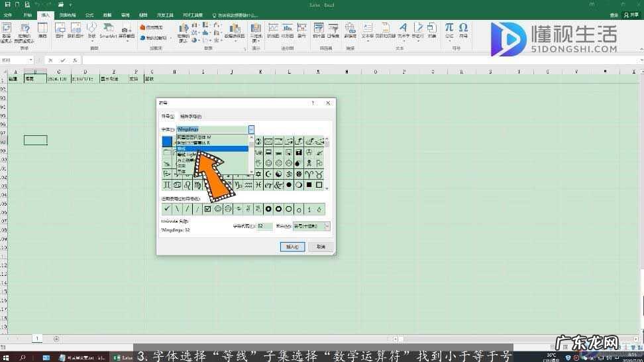Image resolution: width=644 pixels, height=362 pixels.
Task: Choose the boxed check mark recent symbol
Action: [207, 209]
